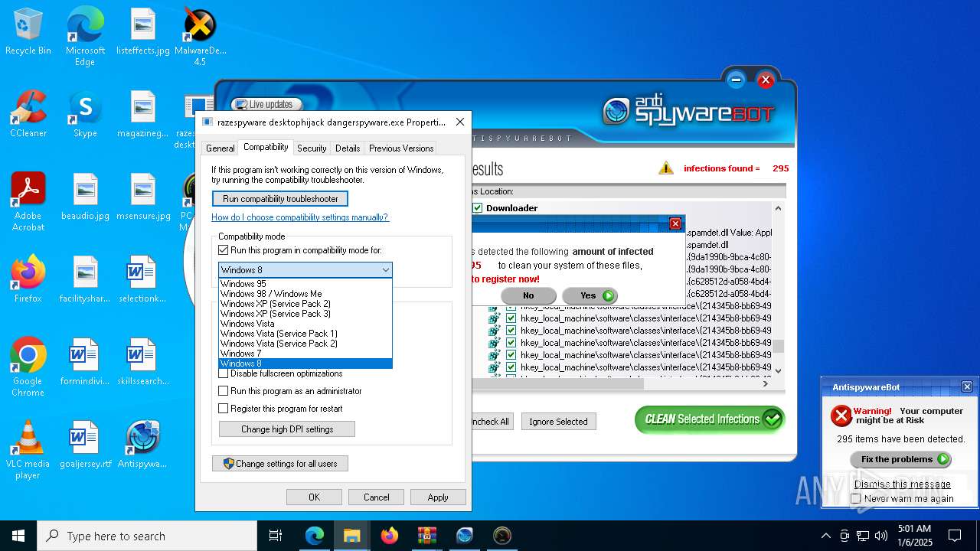Choose Windows Vista (Service Pack 2)

[305, 344]
